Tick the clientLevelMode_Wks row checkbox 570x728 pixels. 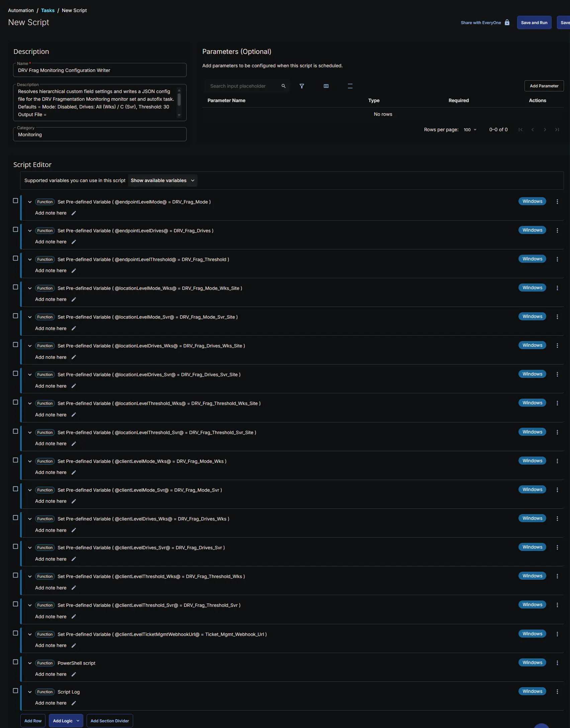pos(15,460)
